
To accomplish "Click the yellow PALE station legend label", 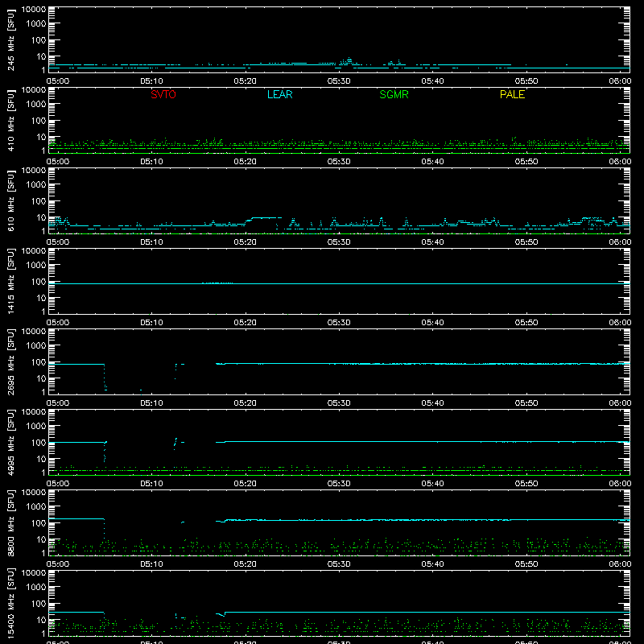I will (x=512, y=94).
